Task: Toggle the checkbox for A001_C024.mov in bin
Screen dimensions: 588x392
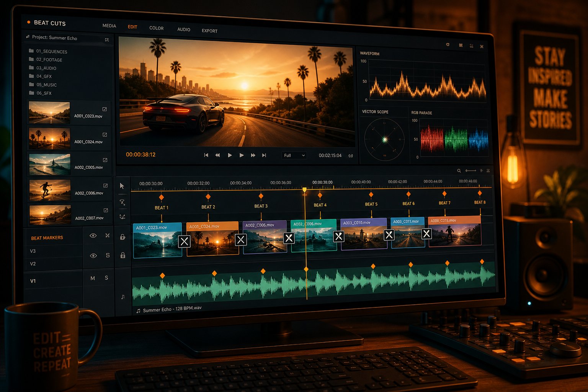Action: click(105, 135)
